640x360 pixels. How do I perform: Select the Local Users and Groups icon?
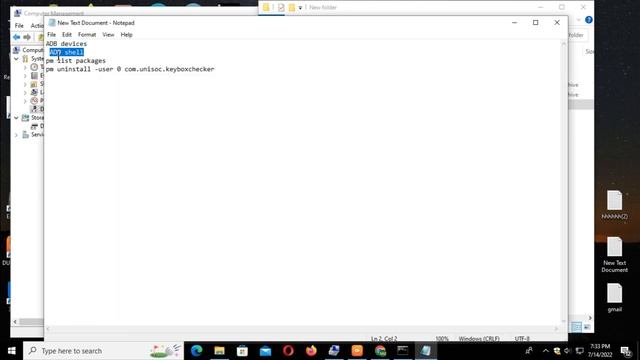point(34,92)
